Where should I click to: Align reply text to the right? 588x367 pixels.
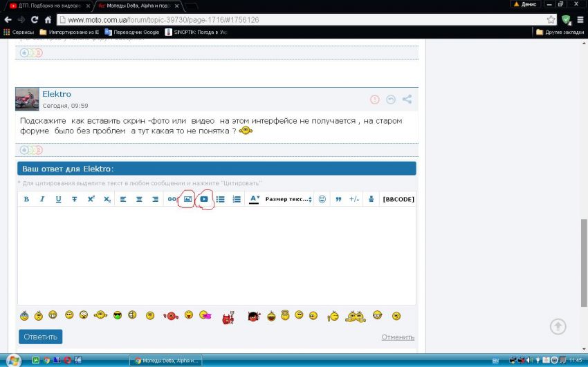coord(155,199)
